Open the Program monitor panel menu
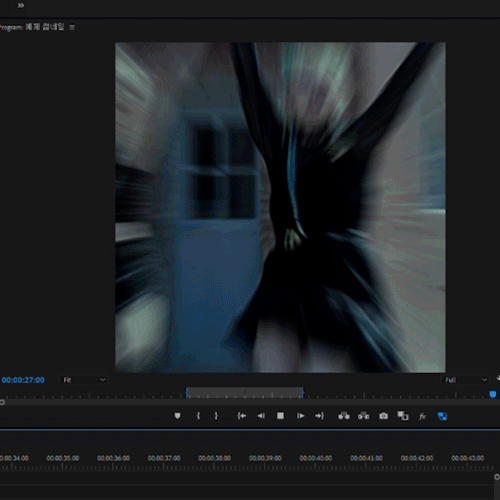 [x=72, y=27]
